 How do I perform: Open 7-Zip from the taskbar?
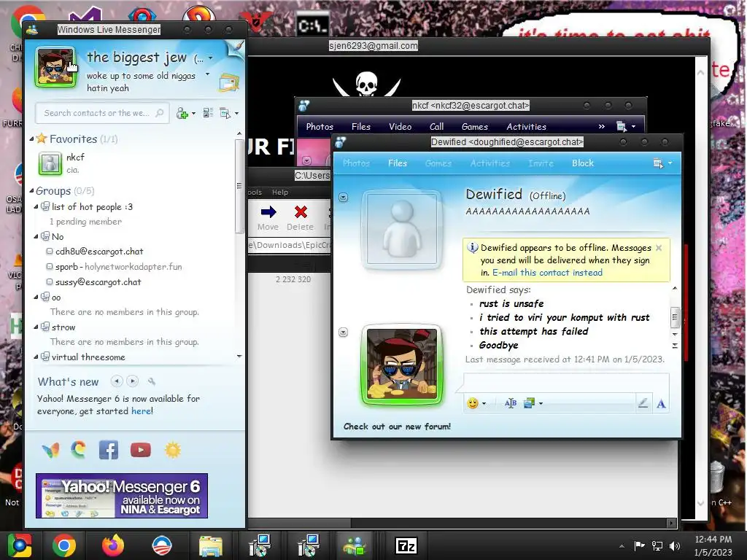tap(406, 545)
